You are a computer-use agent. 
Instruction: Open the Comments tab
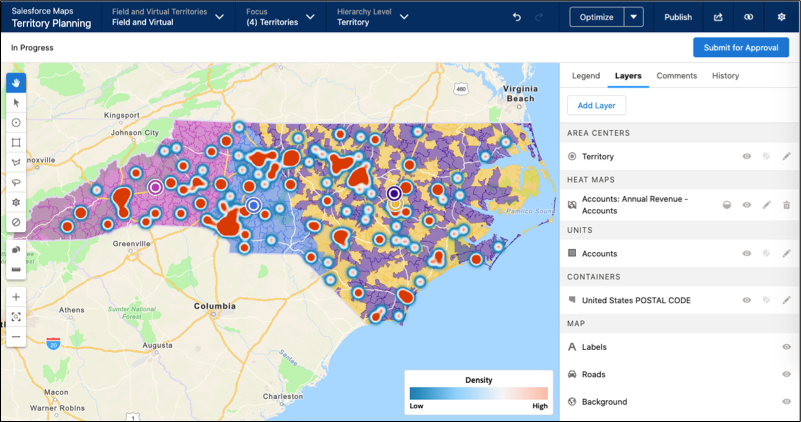tap(676, 76)
